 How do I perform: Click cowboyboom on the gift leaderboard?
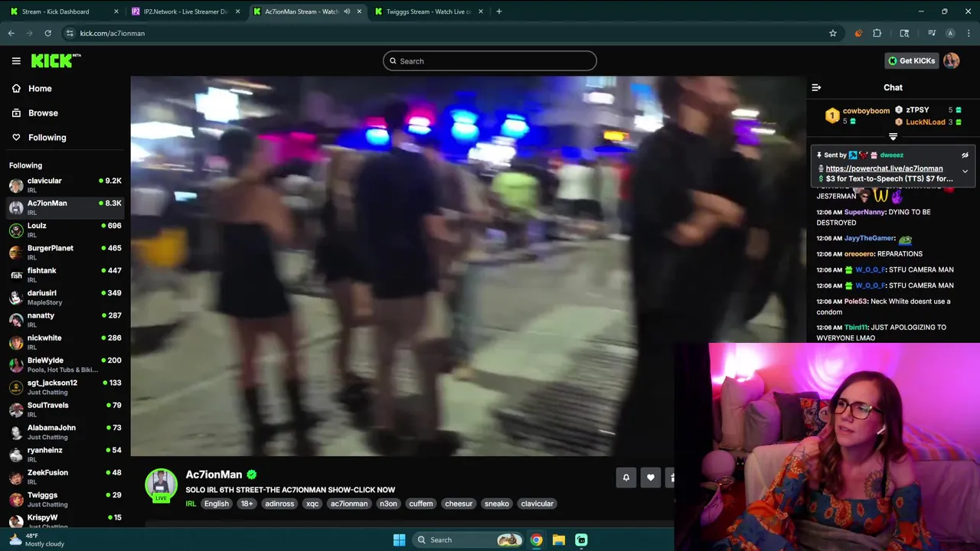pos(866,111)
